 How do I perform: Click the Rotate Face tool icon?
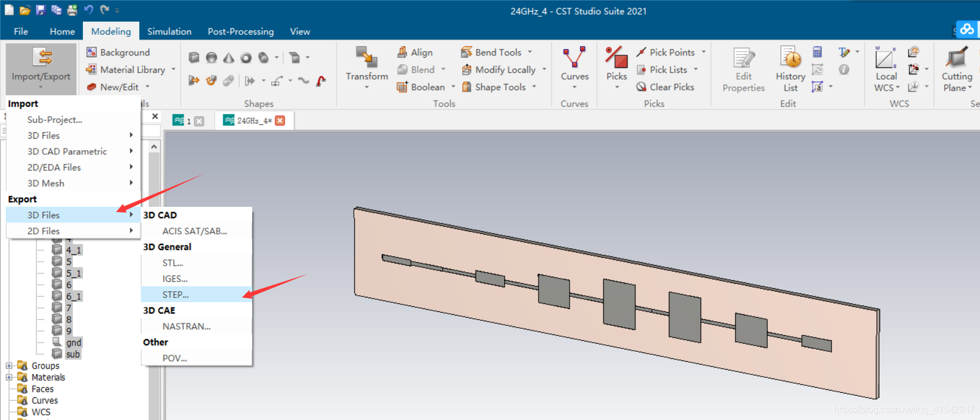(x=211, y=81)
